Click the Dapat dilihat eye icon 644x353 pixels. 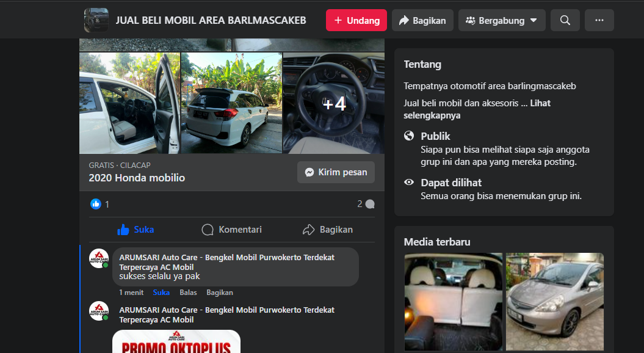coord(409,182)
